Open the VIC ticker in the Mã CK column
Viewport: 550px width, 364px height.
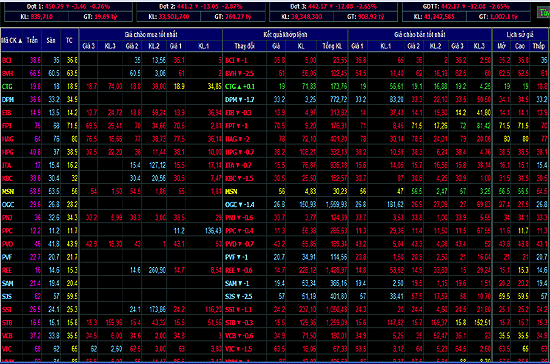(x=6, y=349)
